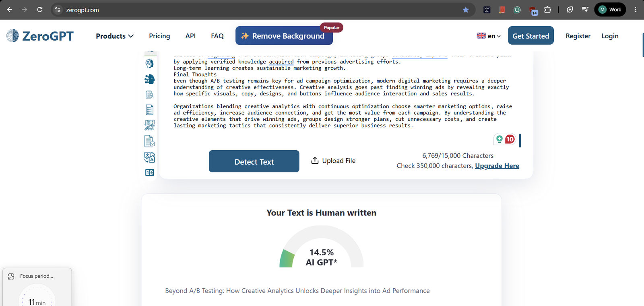Select the robot head AI sidebar icon

[149, 79]
